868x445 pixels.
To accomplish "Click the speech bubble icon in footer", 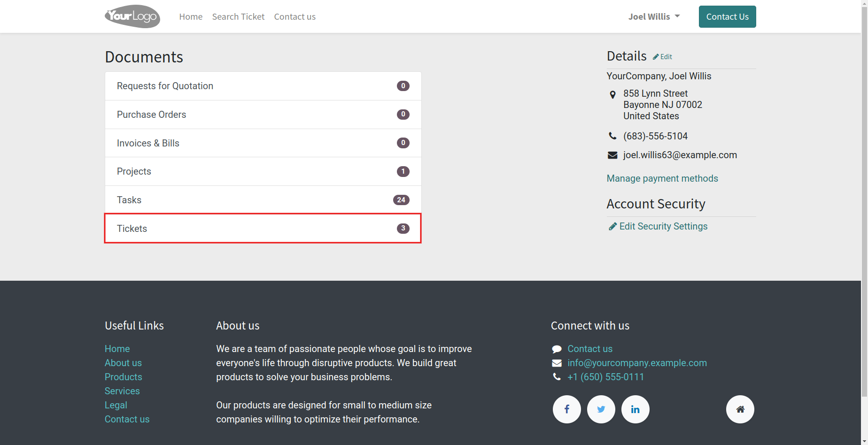I will (557, 349).
